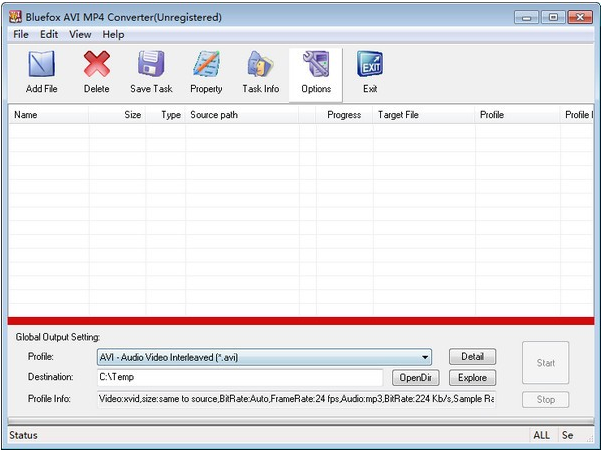Close the Bluefox converter window
Viewport: 606px width, 454px height.
[580, 17]
